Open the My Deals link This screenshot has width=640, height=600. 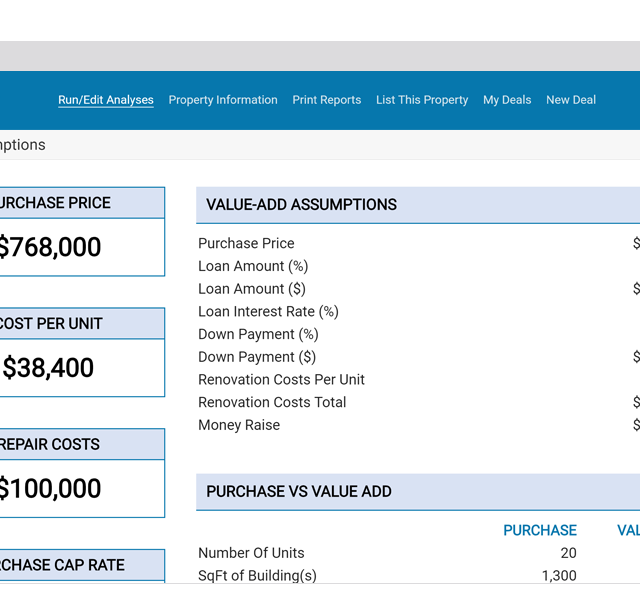507,100
